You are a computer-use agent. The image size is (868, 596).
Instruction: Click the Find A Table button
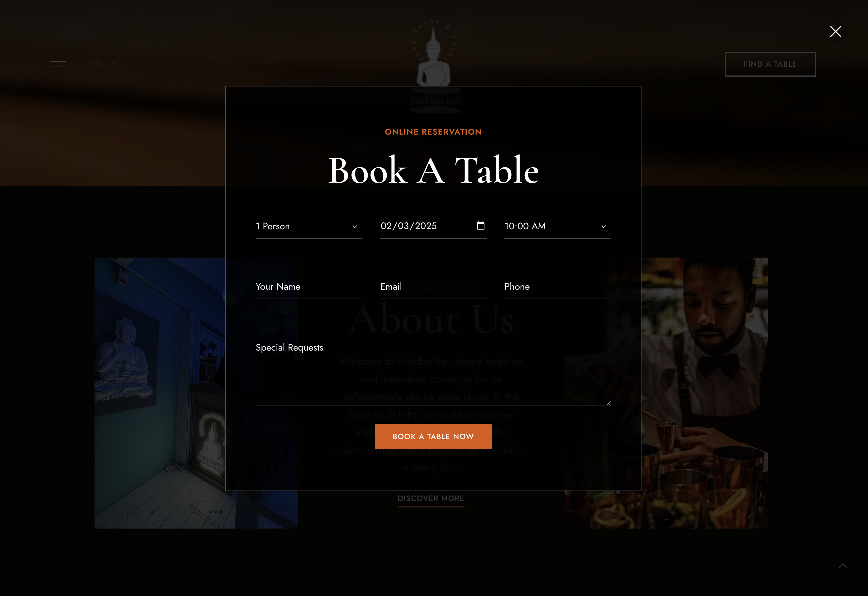[x=770, y=64]
